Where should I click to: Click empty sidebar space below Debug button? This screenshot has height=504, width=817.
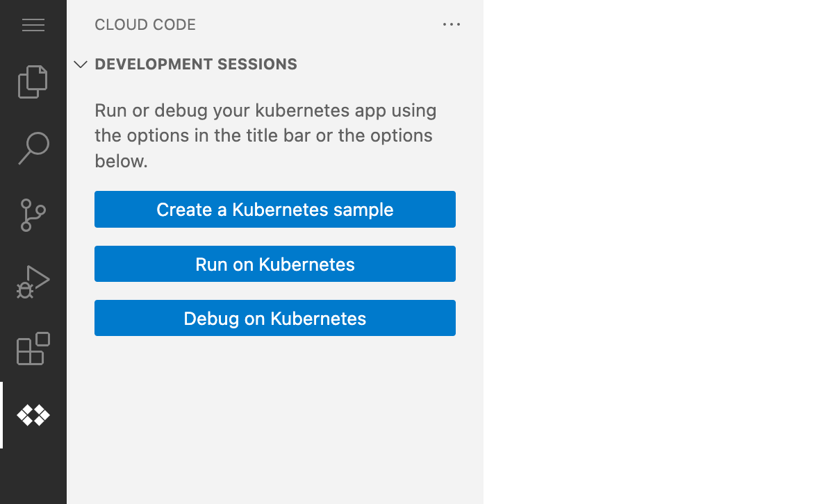coord(275,419)
